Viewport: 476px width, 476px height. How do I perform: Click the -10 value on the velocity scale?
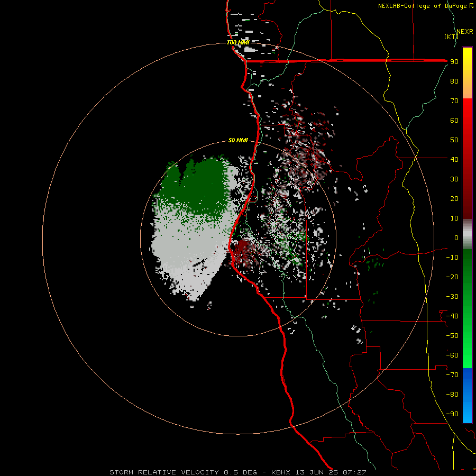pos(452,258)
